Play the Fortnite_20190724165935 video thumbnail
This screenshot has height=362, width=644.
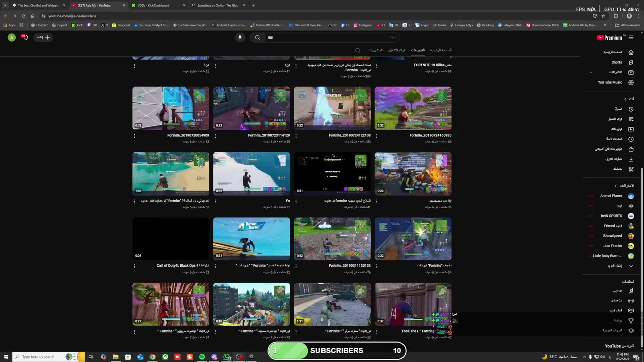[x=413, y=109]
